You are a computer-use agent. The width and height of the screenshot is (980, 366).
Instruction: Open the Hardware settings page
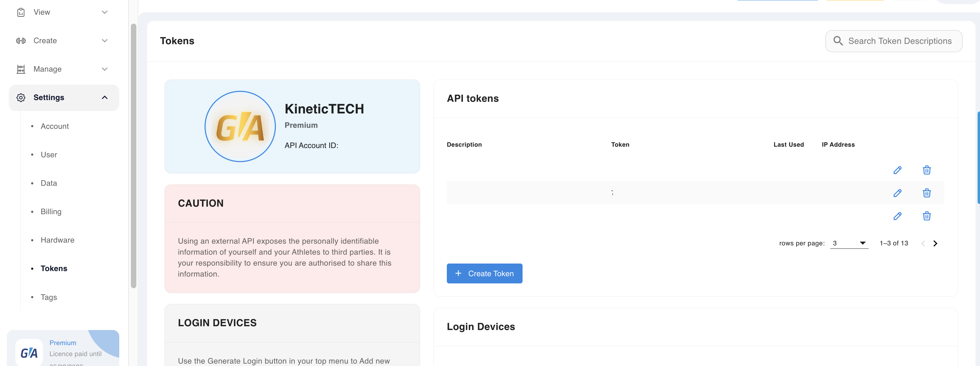coord(58,240)
